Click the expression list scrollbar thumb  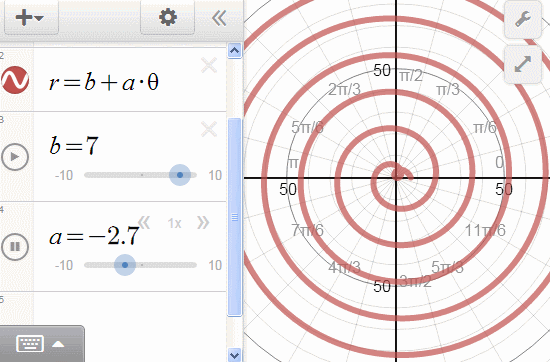pos(234,217)
